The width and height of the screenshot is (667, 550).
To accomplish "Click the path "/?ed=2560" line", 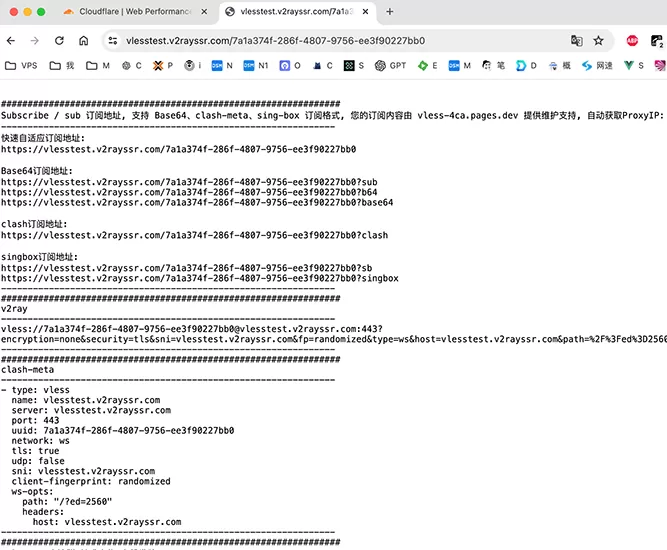I will point(67,502).
